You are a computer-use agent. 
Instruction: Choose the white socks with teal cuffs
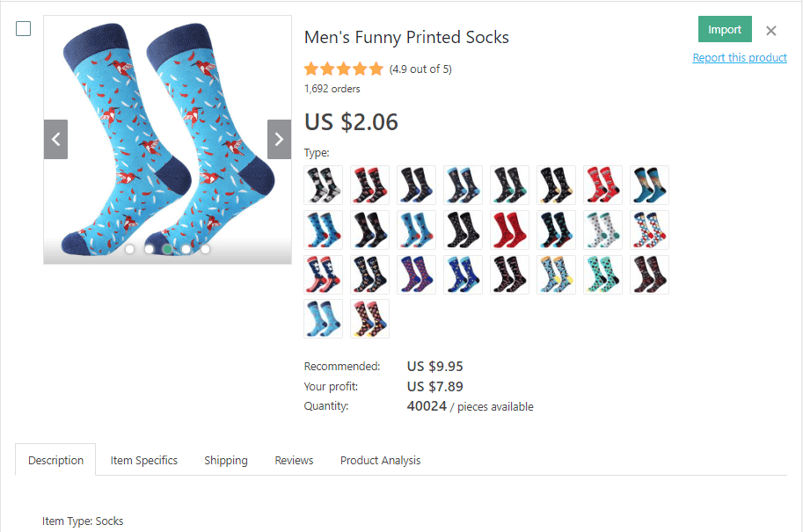(x=602, y=230)
